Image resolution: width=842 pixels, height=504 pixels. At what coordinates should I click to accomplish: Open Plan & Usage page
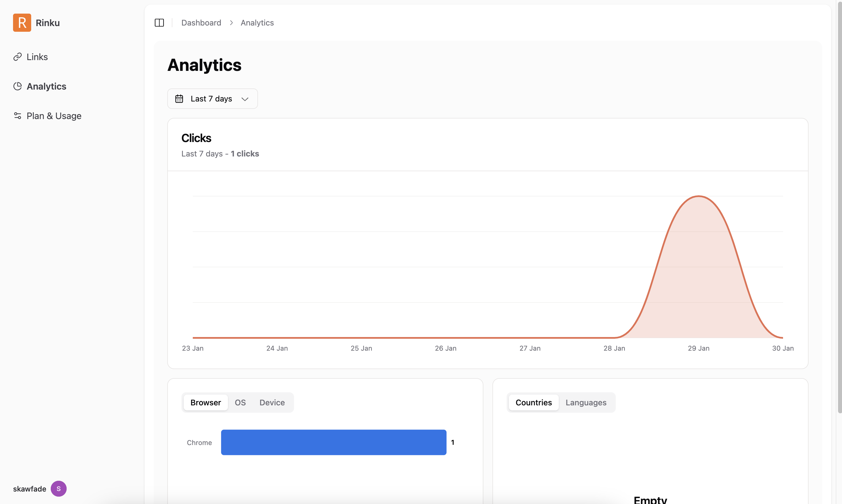pyautogui.click(x=54, y=116)
